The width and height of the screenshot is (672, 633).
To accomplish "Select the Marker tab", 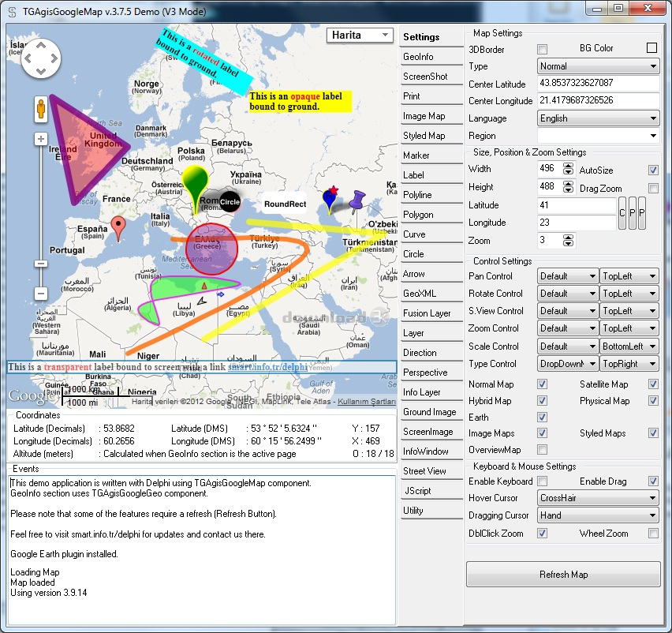I will click(431, 155).
